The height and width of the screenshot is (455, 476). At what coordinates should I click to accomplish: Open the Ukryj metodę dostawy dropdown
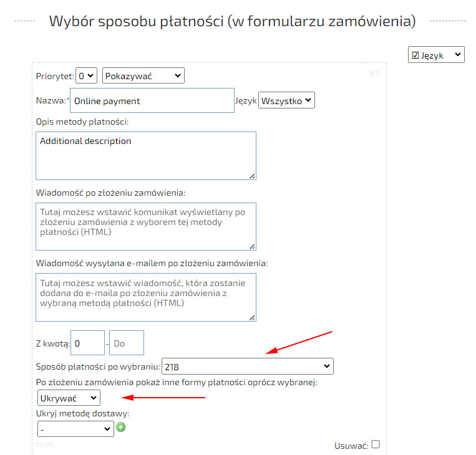pos(75,429)
